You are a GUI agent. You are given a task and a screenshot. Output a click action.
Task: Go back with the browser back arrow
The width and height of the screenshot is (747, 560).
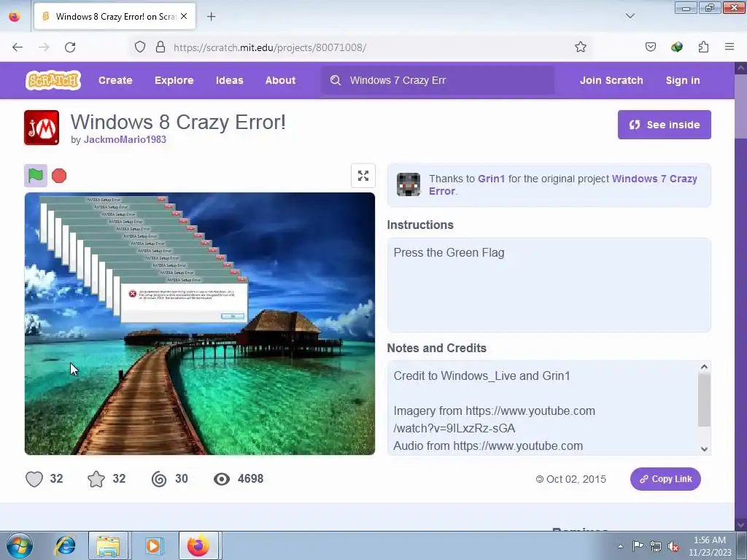click(18, 47)
